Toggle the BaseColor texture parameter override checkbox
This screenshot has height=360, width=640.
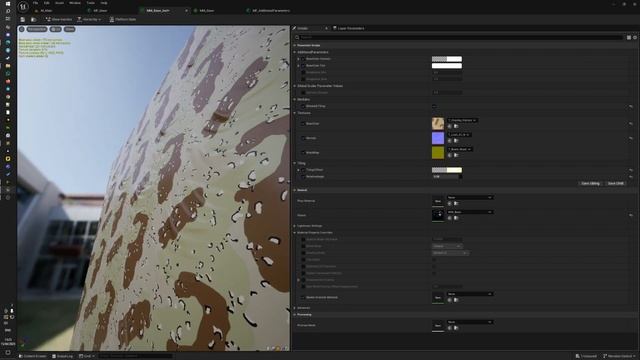click(303, 123)
